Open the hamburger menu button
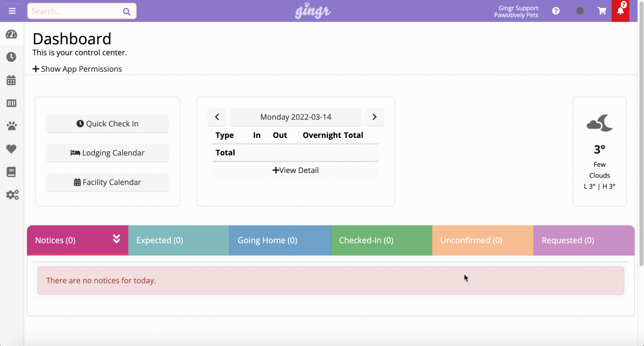Viewport: 644px width, 346px height. click(12, 11)
